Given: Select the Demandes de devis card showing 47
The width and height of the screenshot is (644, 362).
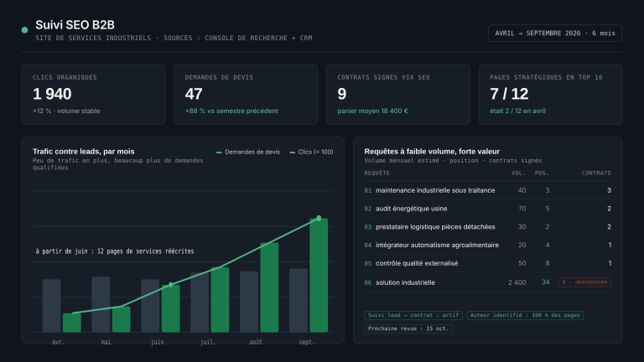Looking at the screenshot, I should [246, 94].
